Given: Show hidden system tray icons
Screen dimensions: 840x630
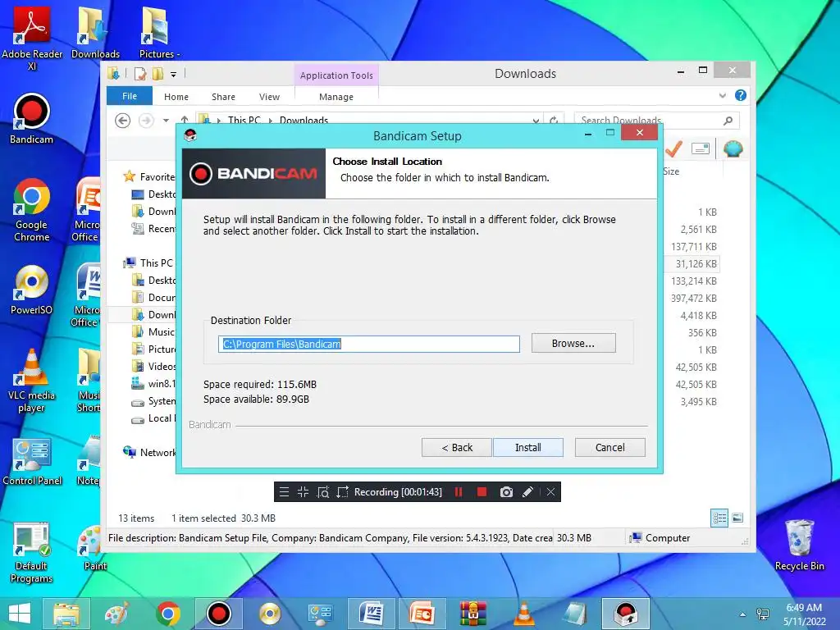Looking at the screenshot, I should coord(742,614).
